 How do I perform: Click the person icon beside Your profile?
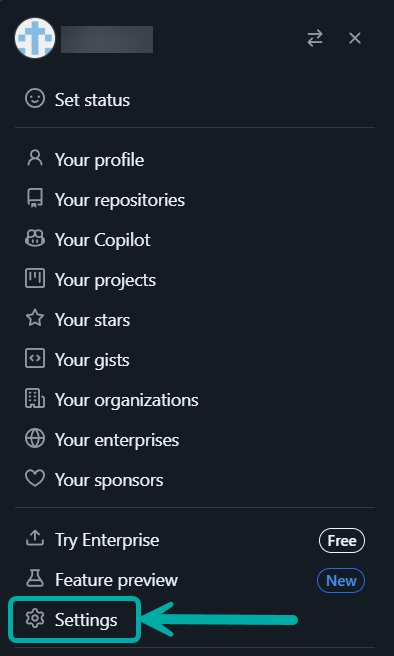[x=35, y=158]
